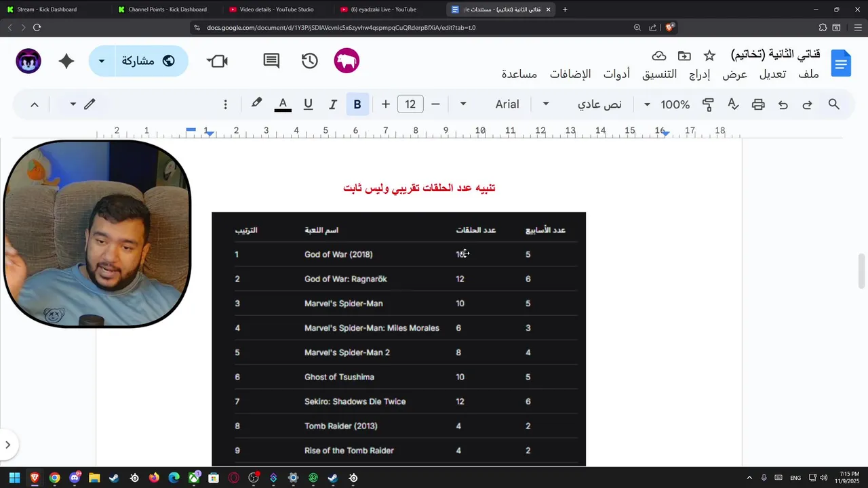Click the redo arrow beside the print icon
This screenshot has width=868, height=488.
[783, 104]
